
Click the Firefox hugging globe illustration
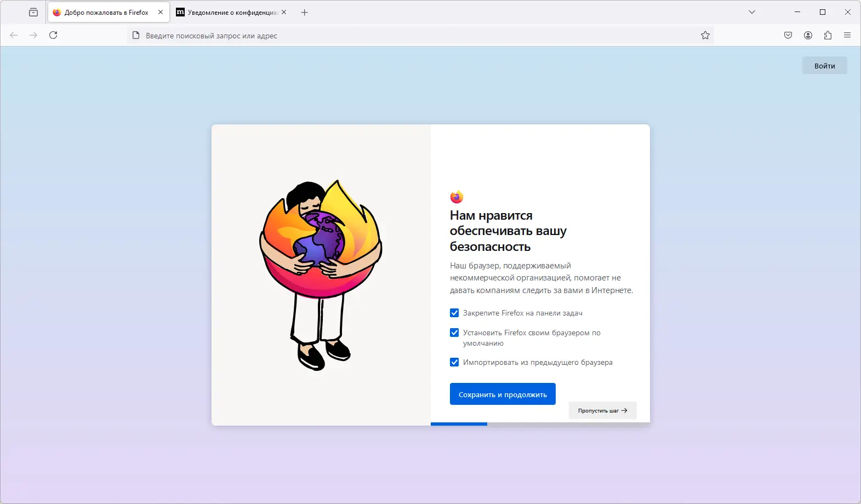[321, 275]
